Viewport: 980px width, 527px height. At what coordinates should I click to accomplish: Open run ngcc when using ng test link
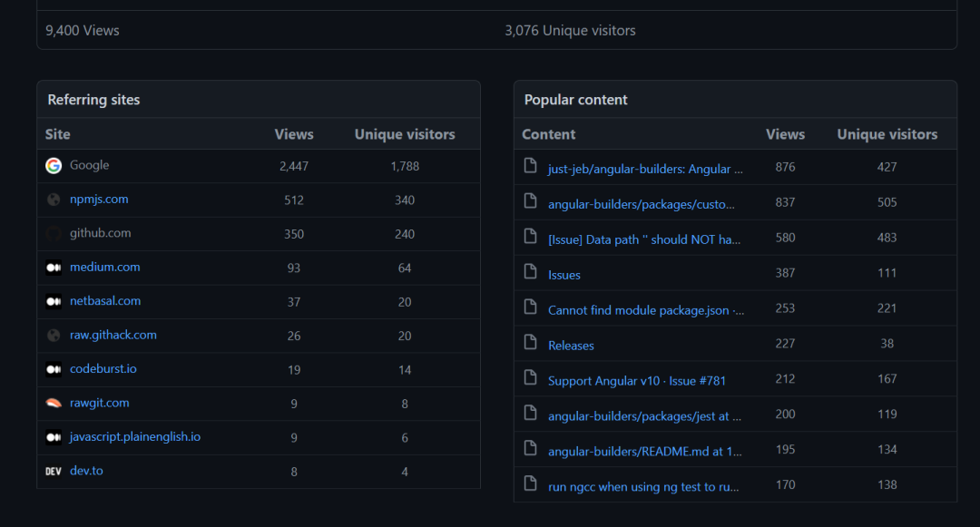[x=643, y=487]
